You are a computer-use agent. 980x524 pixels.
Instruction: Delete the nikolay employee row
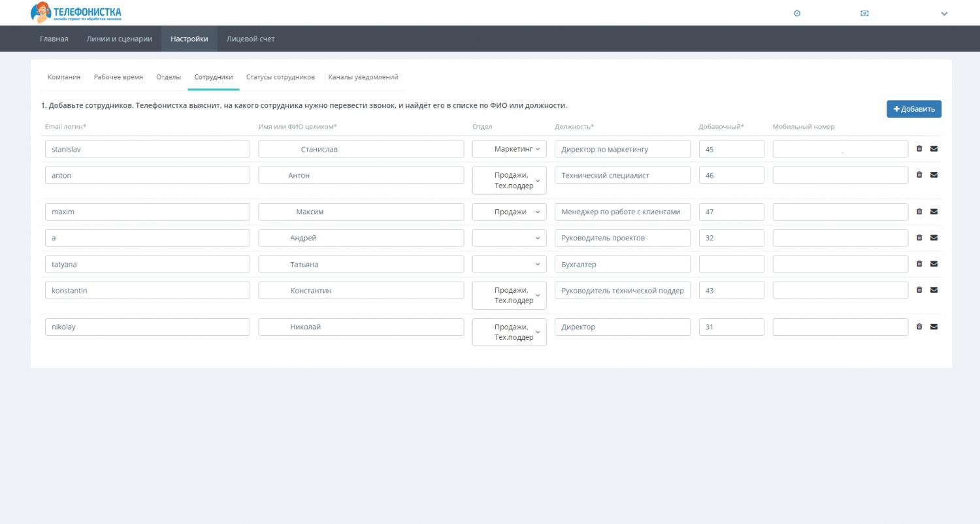[919, 327]
